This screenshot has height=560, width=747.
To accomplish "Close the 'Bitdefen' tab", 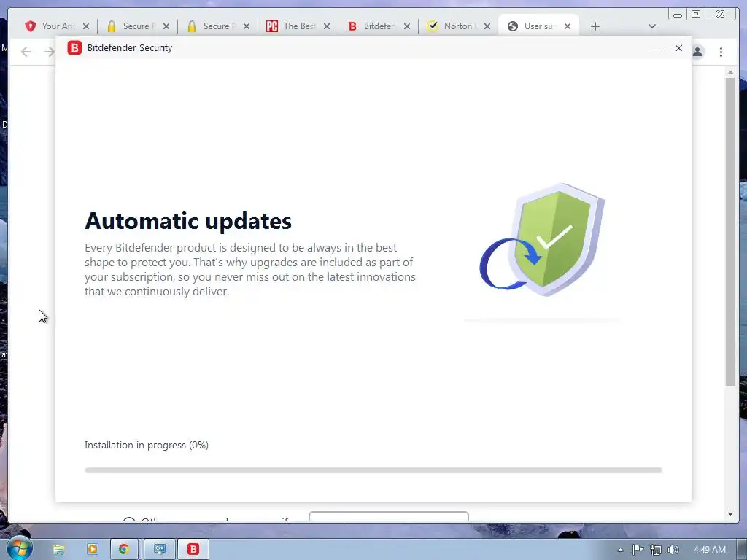I will [407, 26].
